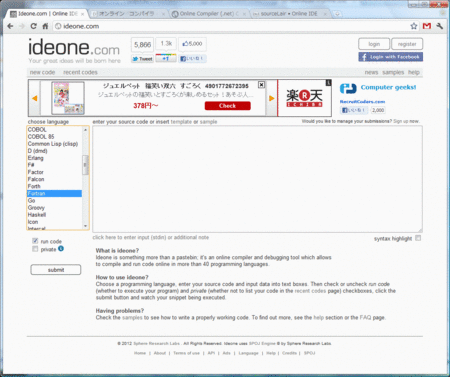This screenshot has height=377, width=450.
Task: Open the Terms of use footer link
Action: tap(186, 353)
